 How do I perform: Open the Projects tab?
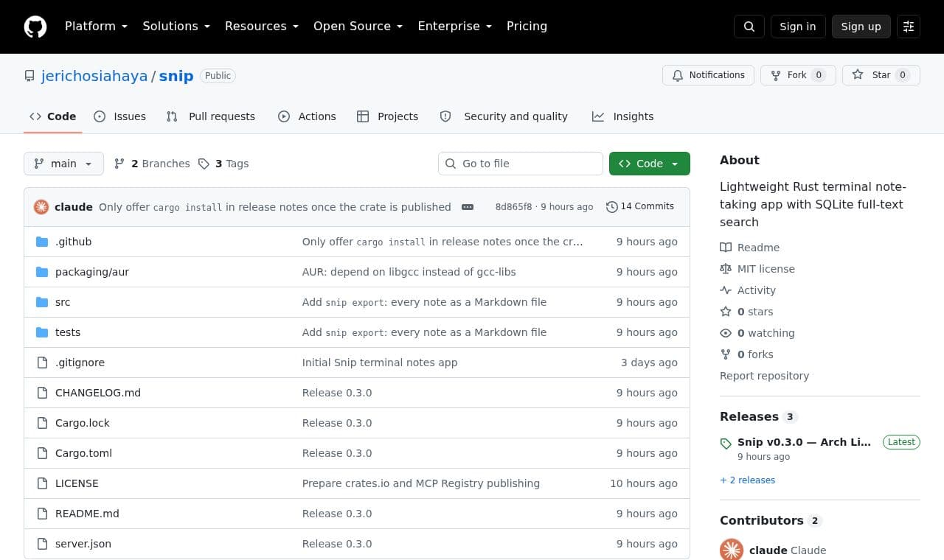388,116
